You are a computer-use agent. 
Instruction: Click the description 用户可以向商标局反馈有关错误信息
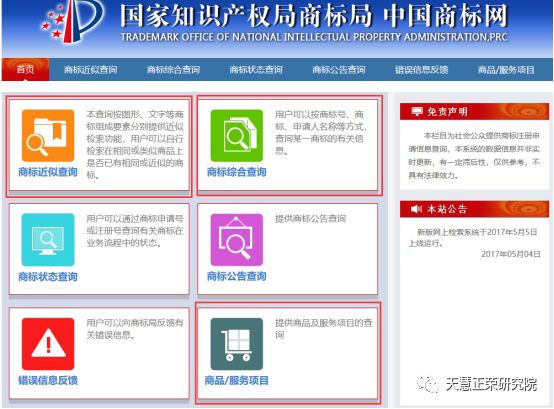135,329
